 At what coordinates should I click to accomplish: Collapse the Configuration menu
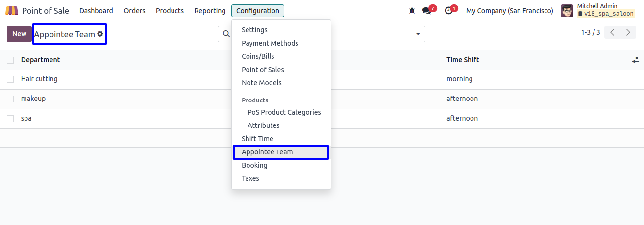coord(257,11)
